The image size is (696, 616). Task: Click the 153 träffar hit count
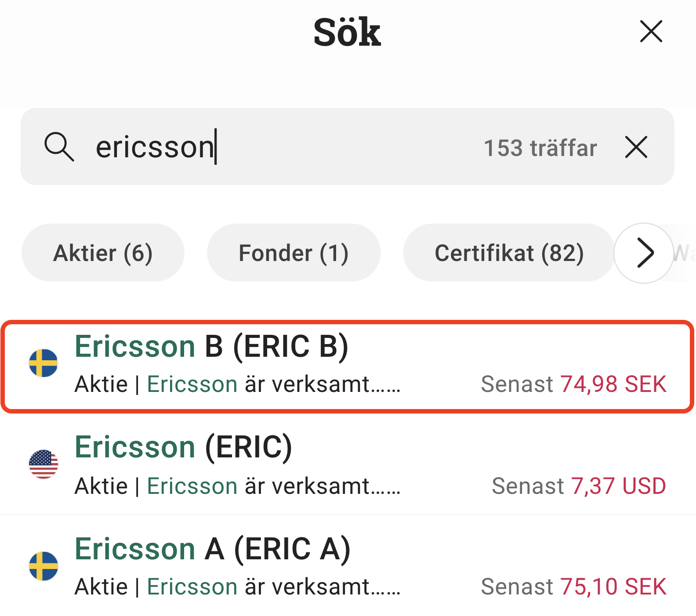540,148
